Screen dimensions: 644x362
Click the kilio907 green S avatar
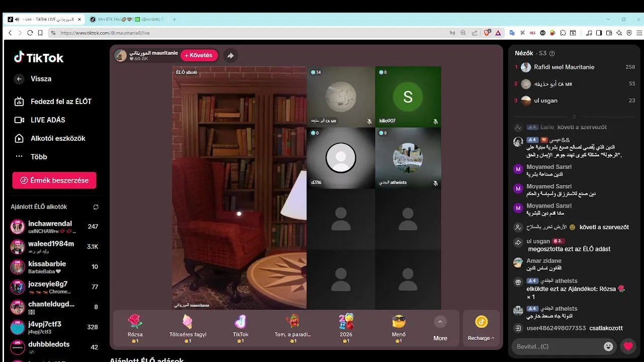[x=408, y=98]
